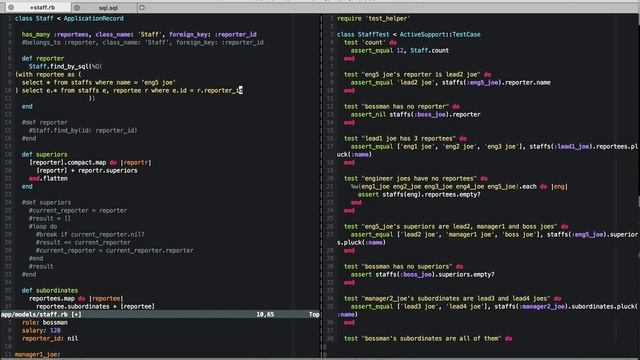Screen dimensions: 640x360
Task: Click 'reportee.subordinates + [reportee]' line
Action: click(x=95, y=306)
